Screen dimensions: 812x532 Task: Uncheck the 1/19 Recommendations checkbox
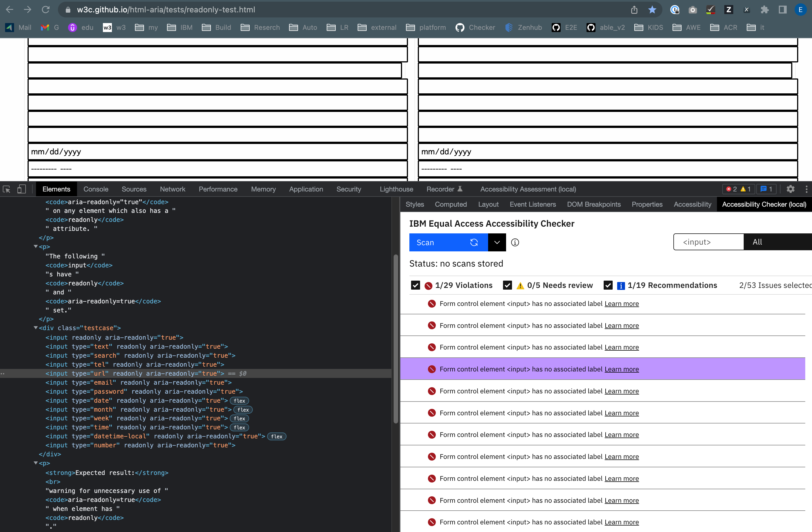608,285
